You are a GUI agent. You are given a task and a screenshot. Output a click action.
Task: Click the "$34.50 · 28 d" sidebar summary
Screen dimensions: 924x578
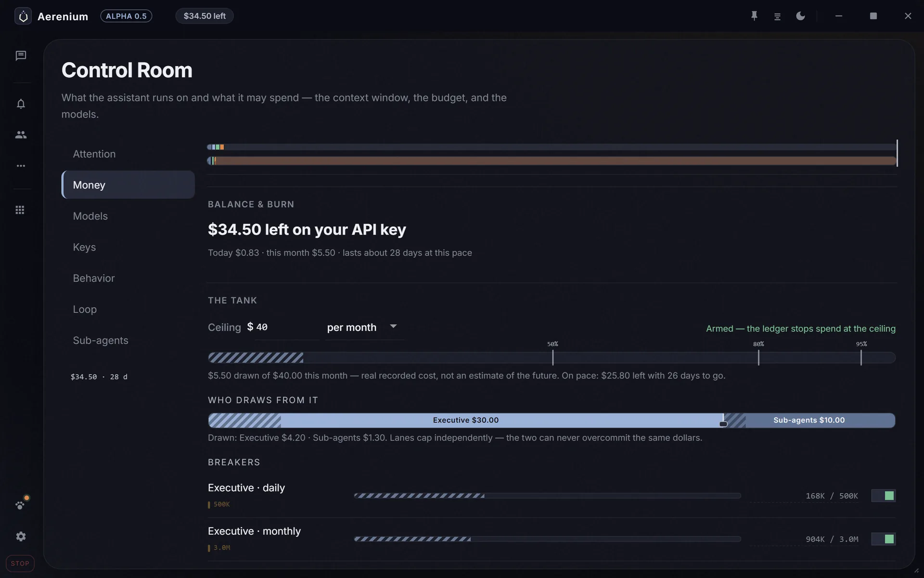(x=99, y=377)
